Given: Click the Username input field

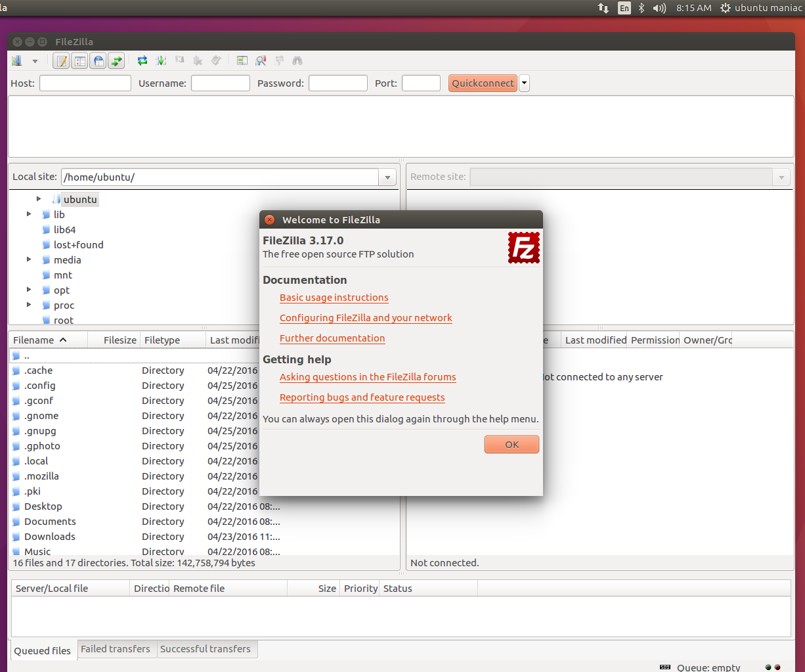Looking at the screenshot, I should tap(221, 83).
